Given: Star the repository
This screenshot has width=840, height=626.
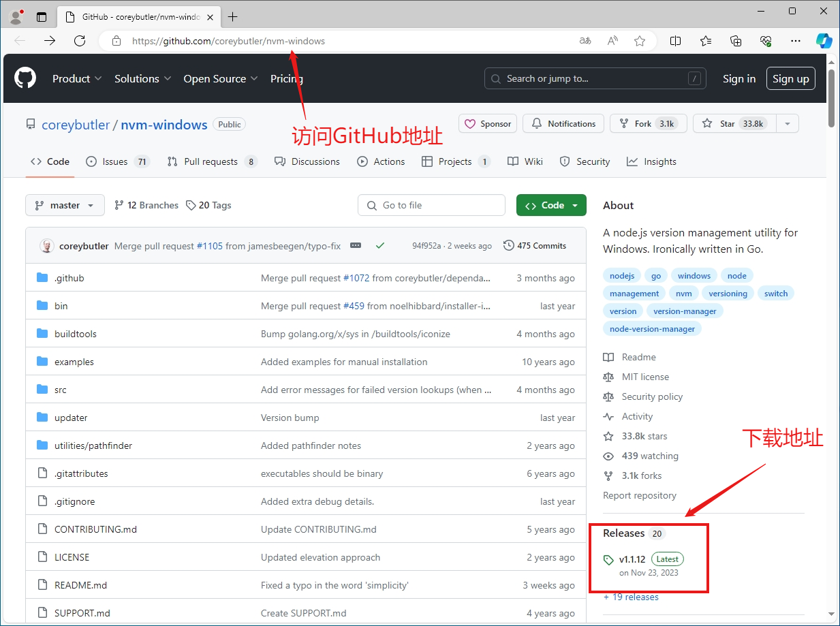Looking at the screenshot, I should 734,123.
